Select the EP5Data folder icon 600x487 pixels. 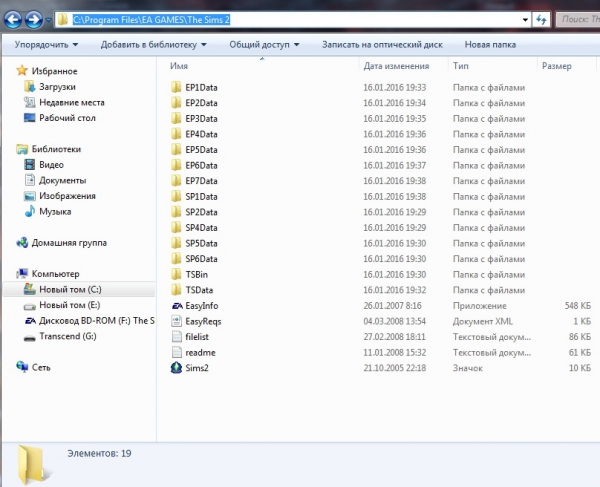pos(176,150)
